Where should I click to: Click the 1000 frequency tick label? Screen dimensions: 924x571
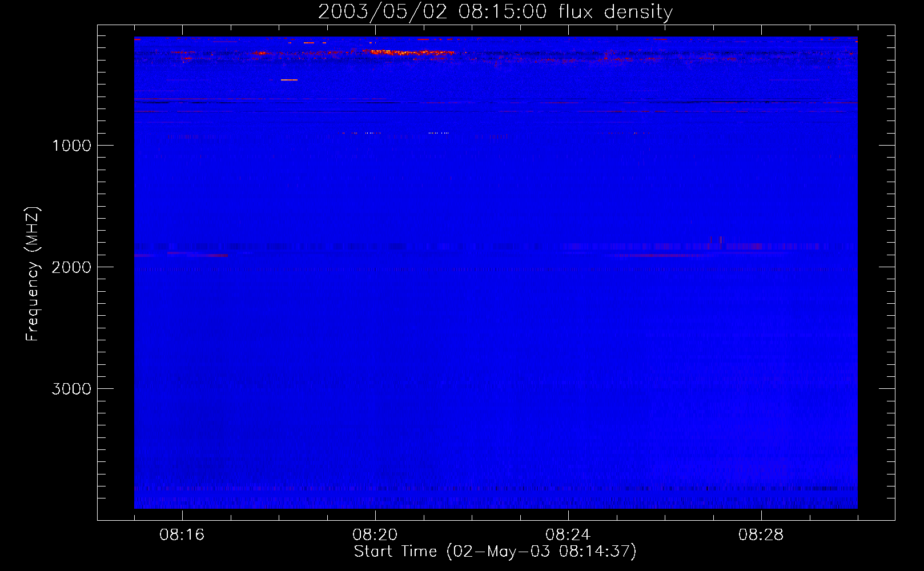[71, 146]
